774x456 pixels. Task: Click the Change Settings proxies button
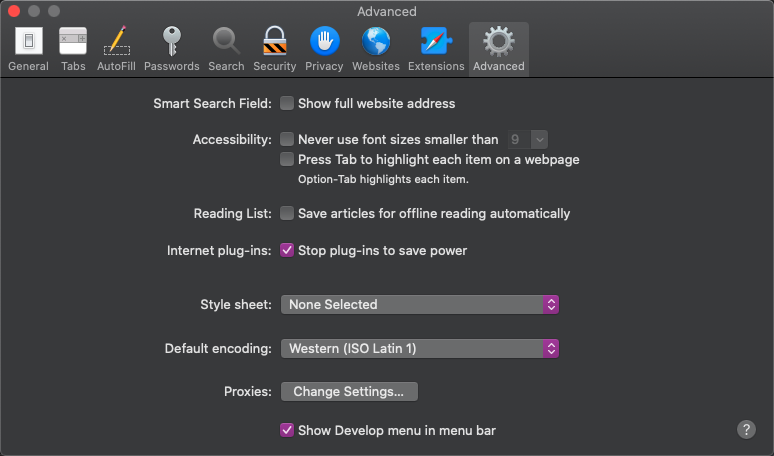[x=349, y=392]
